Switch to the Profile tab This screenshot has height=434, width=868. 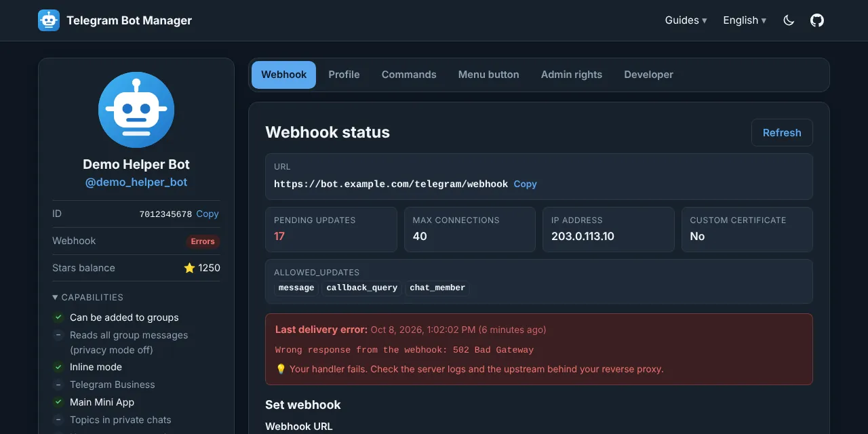pos(344,75)
